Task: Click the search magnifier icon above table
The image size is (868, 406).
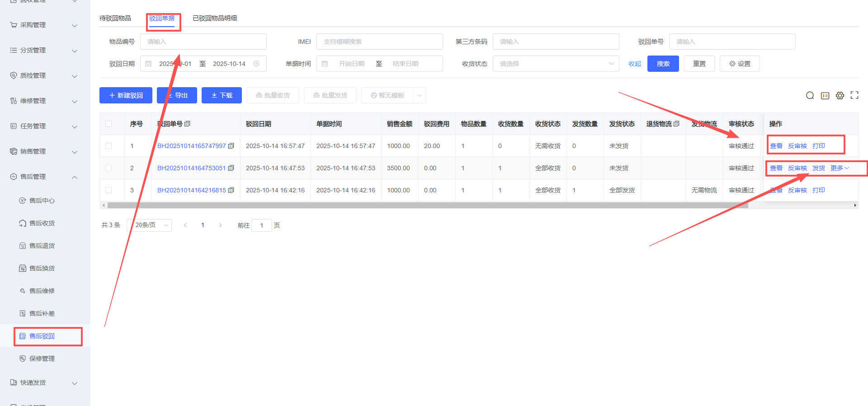Action: coord(810,95)
